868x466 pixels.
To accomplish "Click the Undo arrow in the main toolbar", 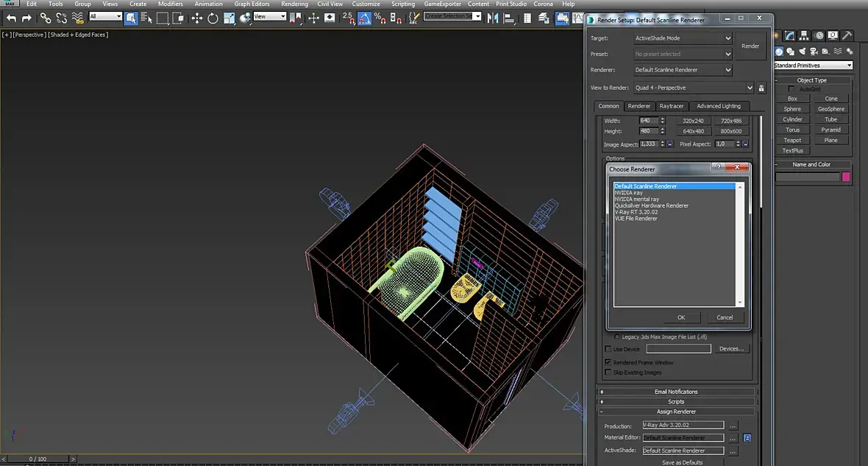I will (11, 18).
